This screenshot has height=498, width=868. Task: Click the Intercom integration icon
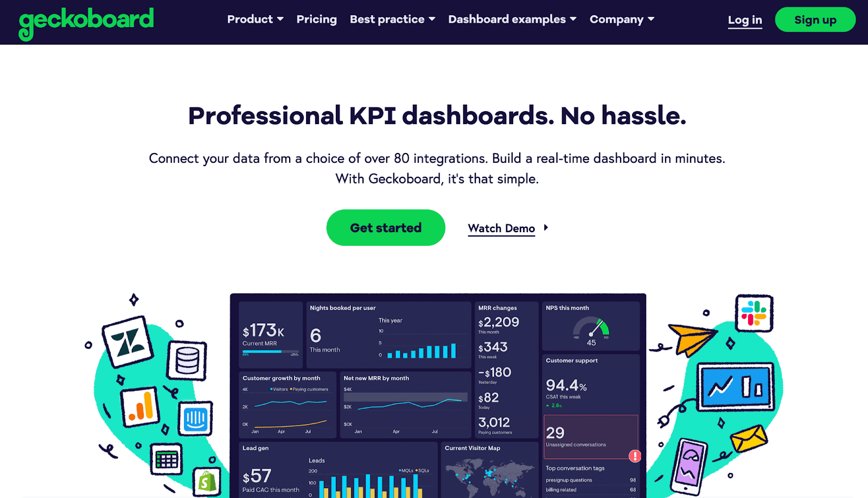[195, 419]
